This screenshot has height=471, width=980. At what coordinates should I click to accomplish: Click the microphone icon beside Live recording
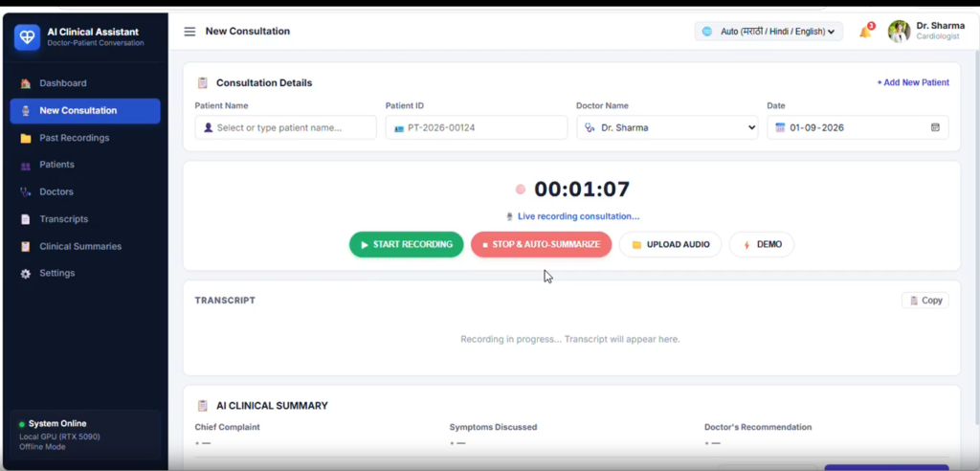[510, 216]
